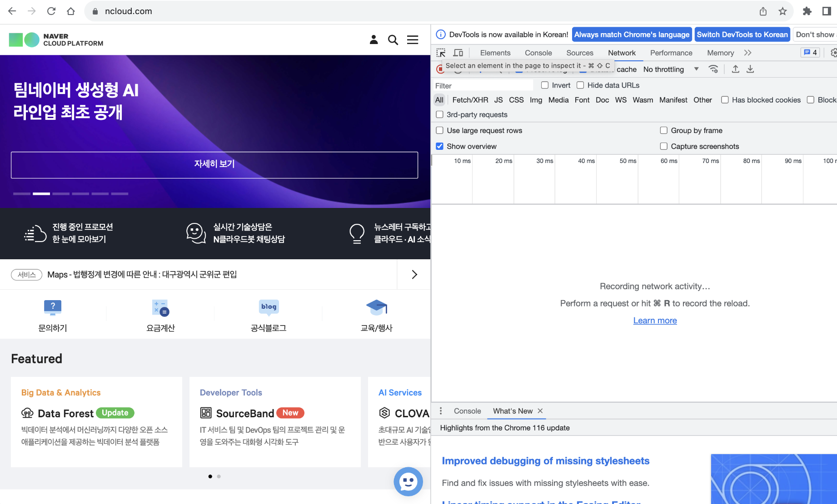Go back in browser history
The width and height of the screenshot is (837, 504).
[x=12, y=11]
